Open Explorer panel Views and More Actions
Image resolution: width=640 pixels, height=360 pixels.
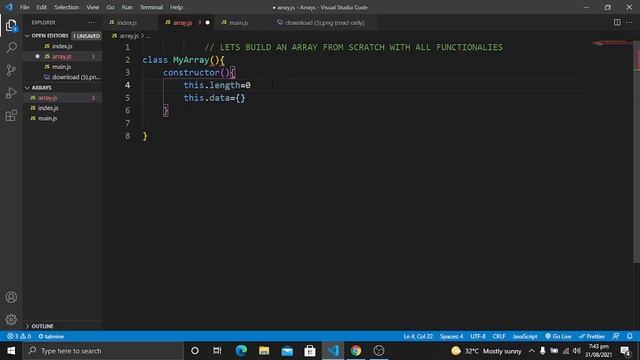click(x=91, y=22)
